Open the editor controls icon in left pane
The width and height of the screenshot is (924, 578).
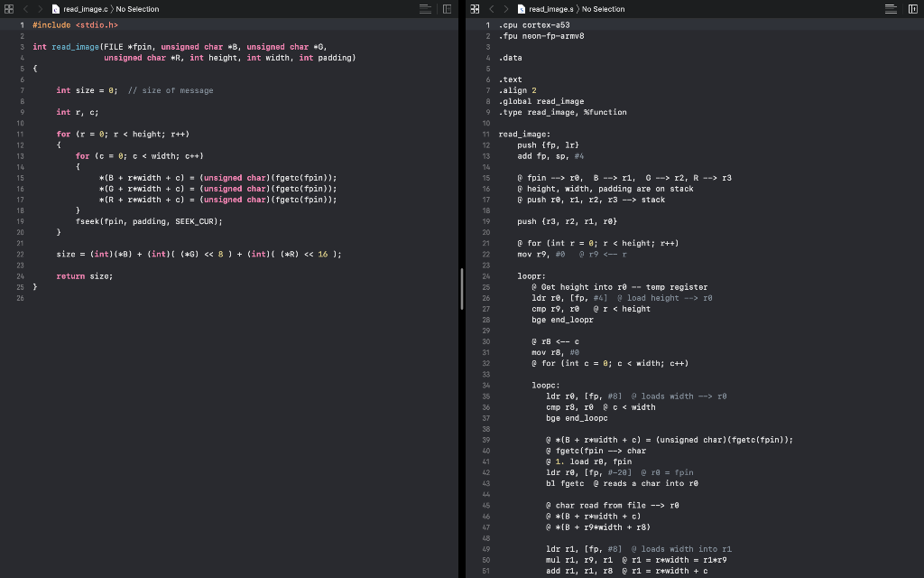point(424,8)
